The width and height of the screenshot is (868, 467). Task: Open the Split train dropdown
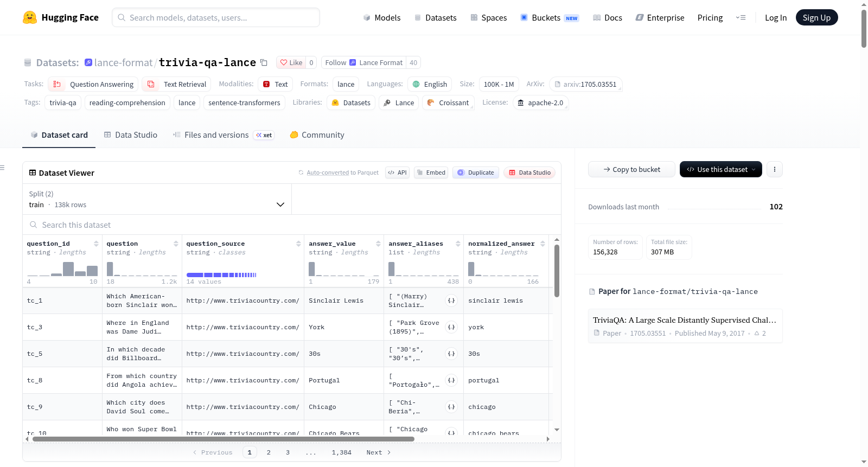click(x=157, y=199)
